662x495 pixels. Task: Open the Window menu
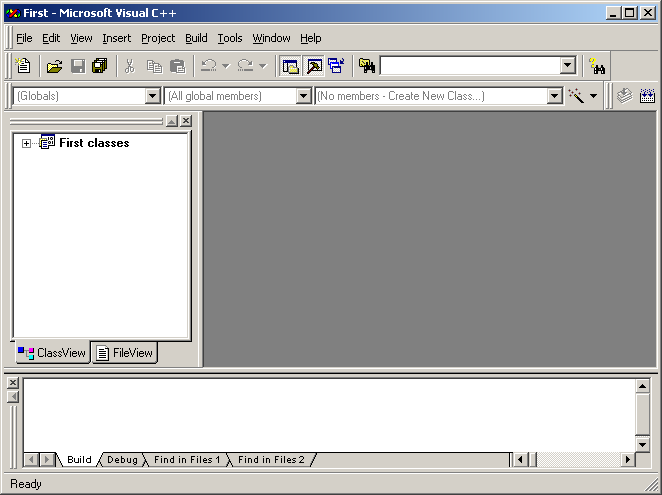tap(271, 38)
